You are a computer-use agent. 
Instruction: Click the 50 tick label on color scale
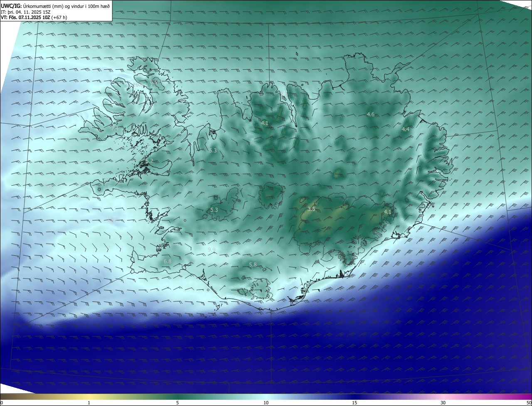[529, 403]
